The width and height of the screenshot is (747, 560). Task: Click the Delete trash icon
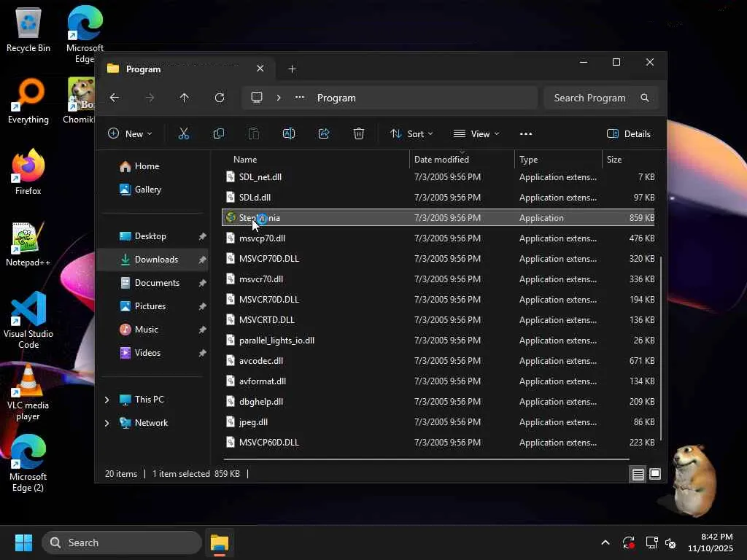tap(359, 133)
